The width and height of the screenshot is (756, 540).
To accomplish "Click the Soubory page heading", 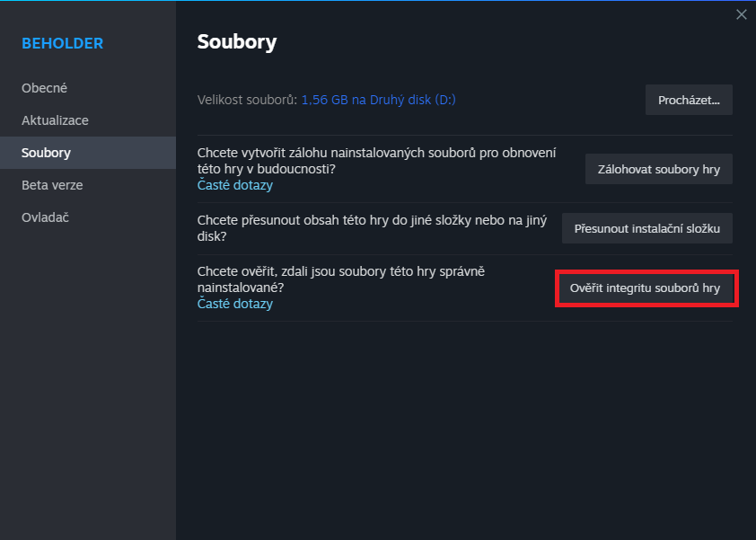I will [237, 41].
